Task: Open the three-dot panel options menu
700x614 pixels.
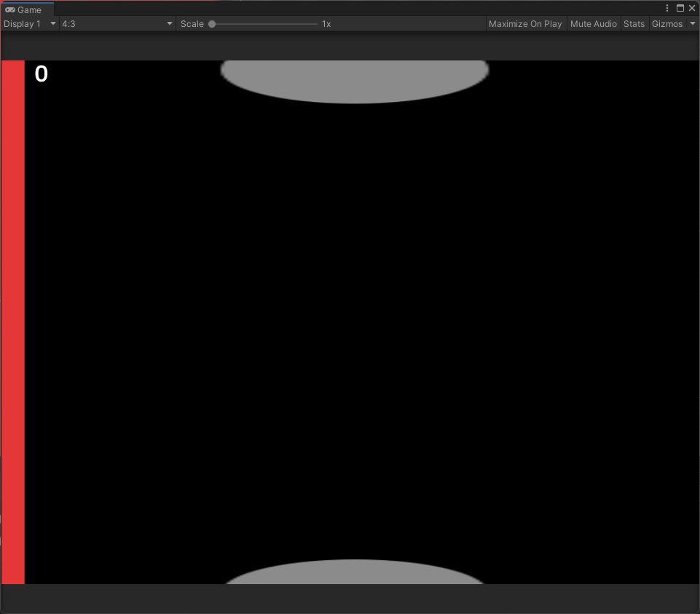Action: 667,7
